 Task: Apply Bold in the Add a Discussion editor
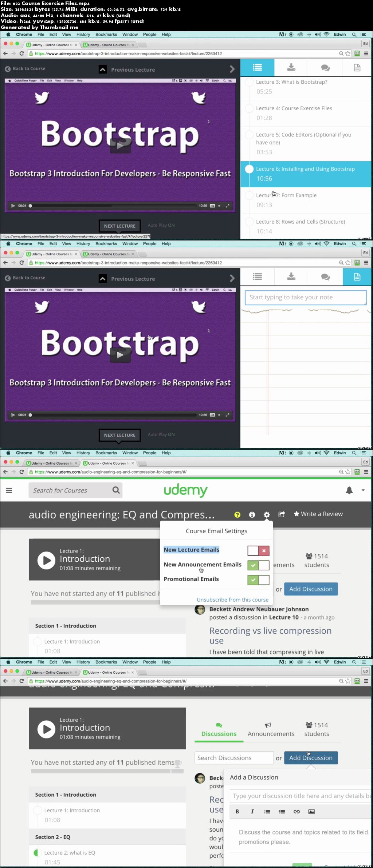coord(237,811)
